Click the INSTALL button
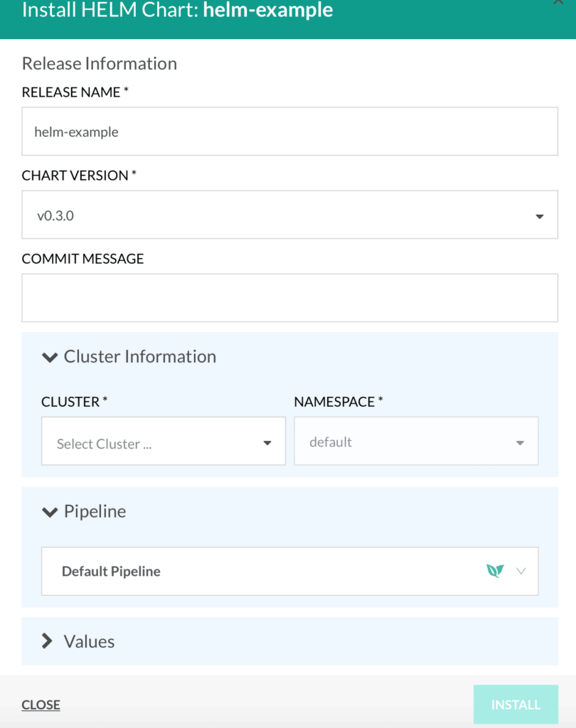Image resolution: width=576 pixels, height=728 pixels. pos(516,705)
